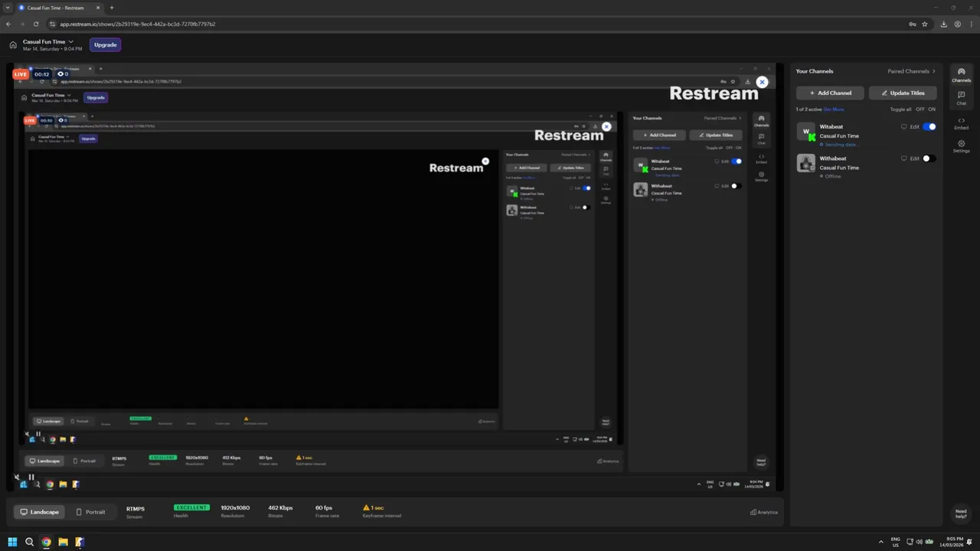The image size is (980, 551).
Task: Open the Settings sidebar tab
Action: [962, 146]
